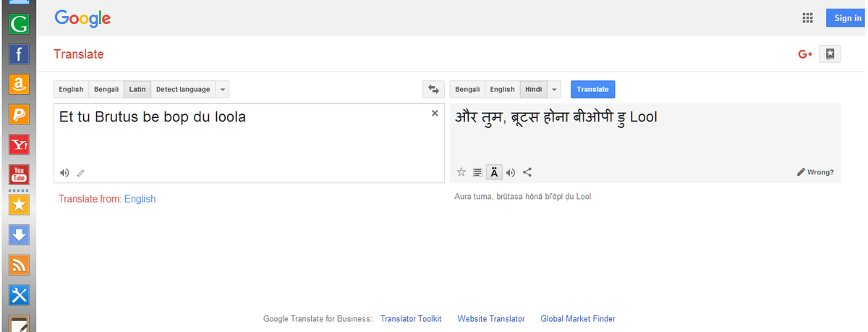Toggle romanization with the Ä button

[495, 172]
